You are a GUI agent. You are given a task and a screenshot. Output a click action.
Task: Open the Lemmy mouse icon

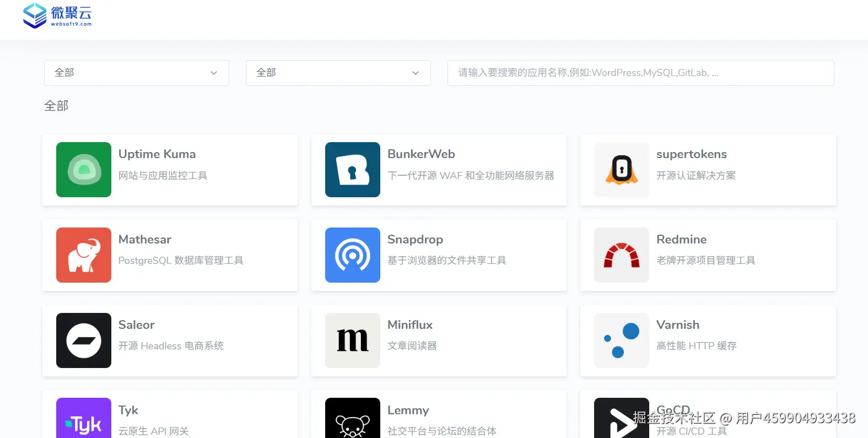tap(353, 418)
